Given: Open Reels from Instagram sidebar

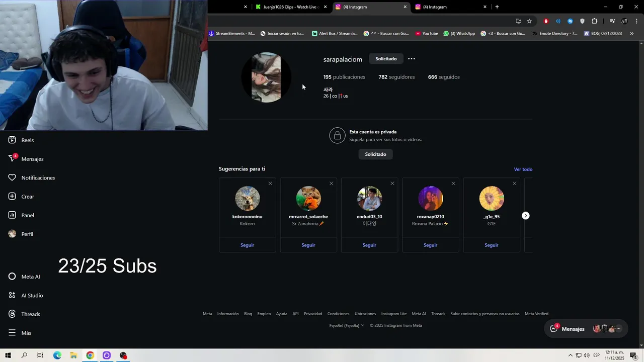Looking at the screenshot, I should pyautogui.click(x=21, y=140).
